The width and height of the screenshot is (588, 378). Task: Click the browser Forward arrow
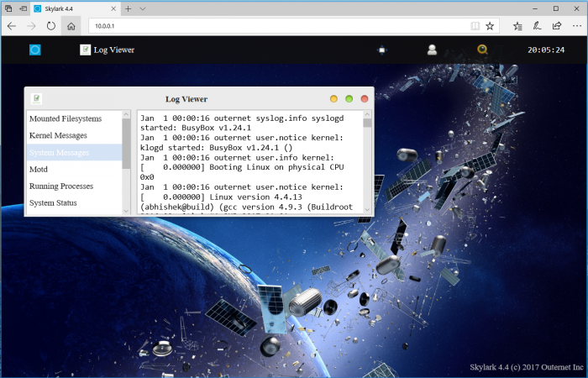(x=31, y=26)
